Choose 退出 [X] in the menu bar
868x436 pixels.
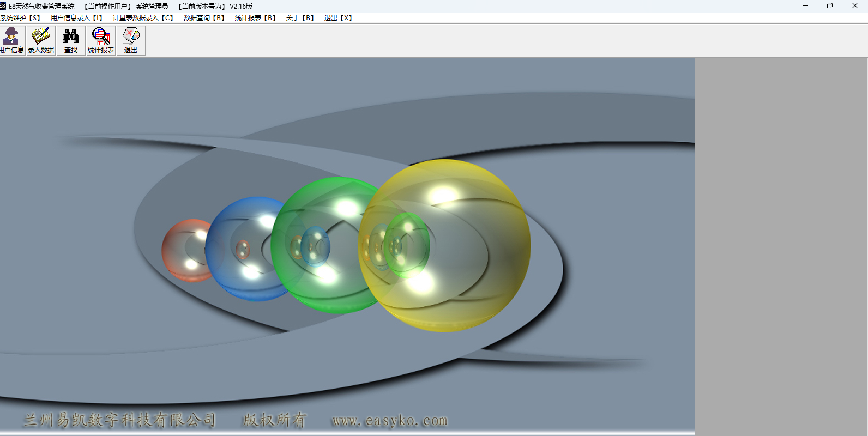coord(338,18)
